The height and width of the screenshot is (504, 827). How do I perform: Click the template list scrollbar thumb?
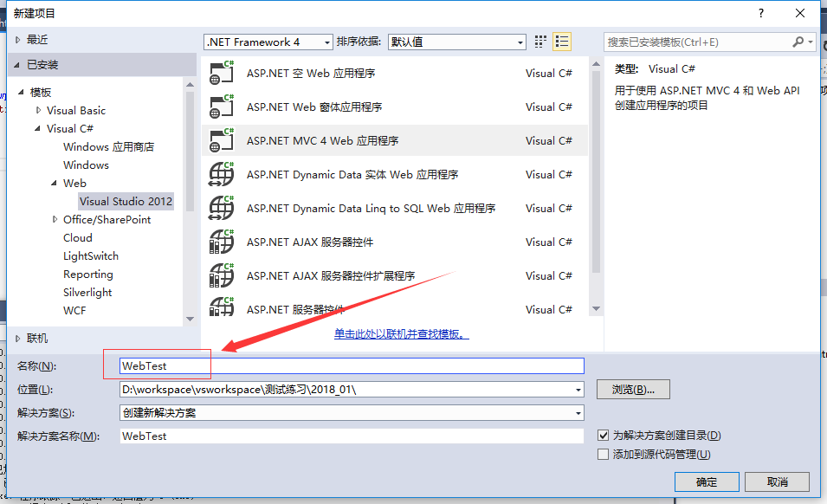pyautogui.click(x=597, y=171)
